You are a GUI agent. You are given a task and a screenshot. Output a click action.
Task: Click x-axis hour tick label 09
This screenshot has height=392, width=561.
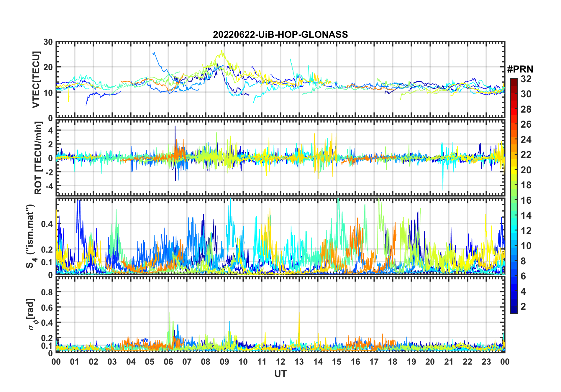[x=224, y=362]
